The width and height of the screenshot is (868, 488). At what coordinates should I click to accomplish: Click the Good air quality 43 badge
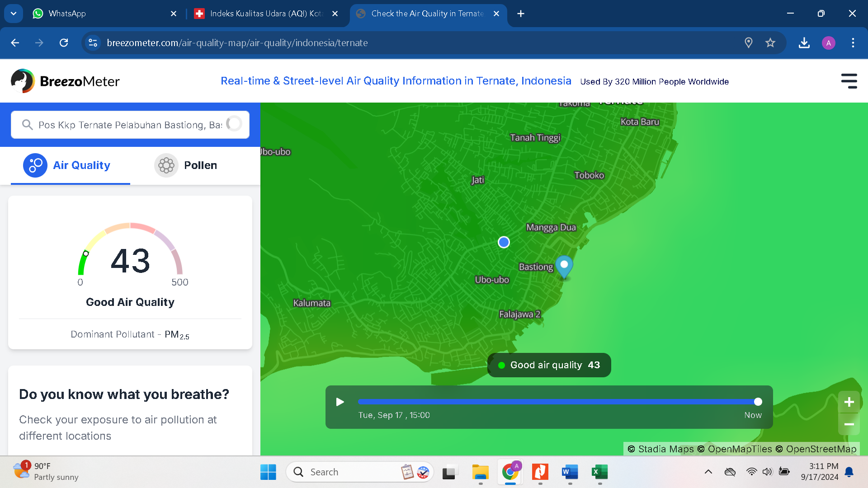click(549, 365)
